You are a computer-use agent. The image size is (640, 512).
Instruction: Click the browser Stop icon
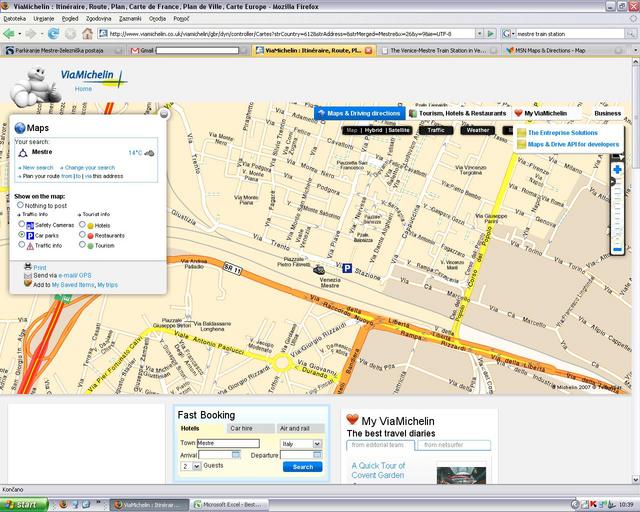(70, 34)
